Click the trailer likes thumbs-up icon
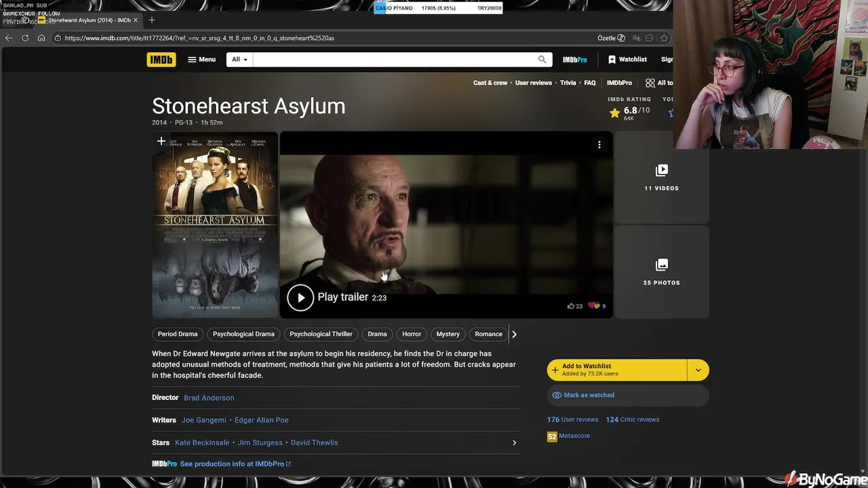This screenshot has width=868, height=488. (x=571, y=306)
